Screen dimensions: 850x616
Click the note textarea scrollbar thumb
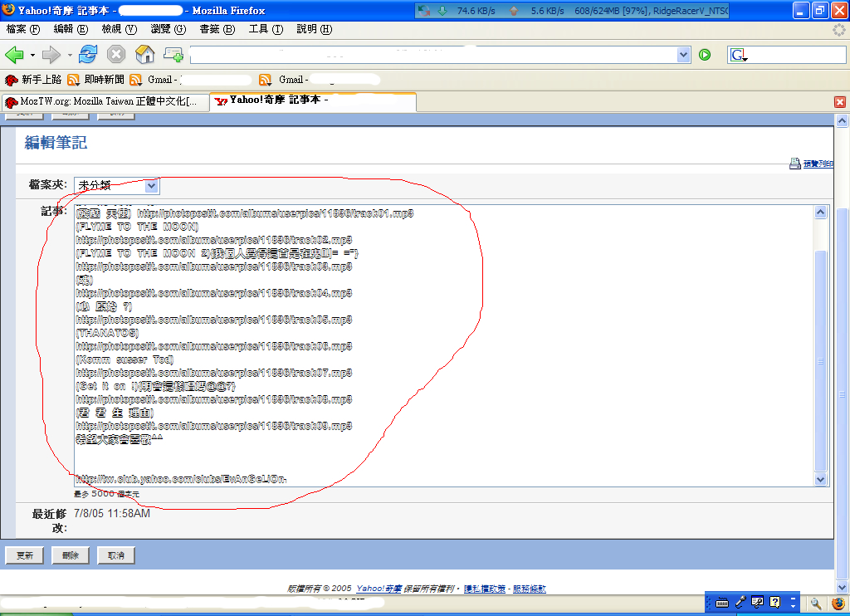[820, 360]
